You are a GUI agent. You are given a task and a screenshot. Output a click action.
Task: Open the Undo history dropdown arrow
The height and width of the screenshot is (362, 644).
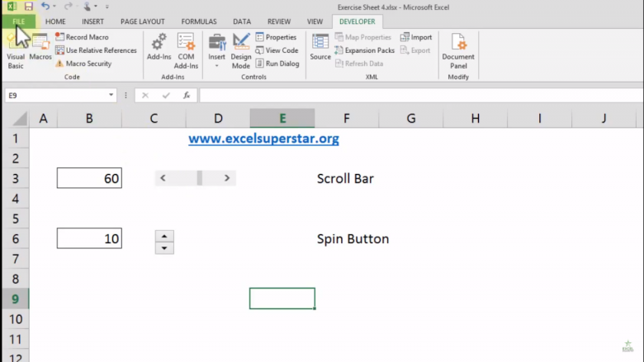(55, 7)
